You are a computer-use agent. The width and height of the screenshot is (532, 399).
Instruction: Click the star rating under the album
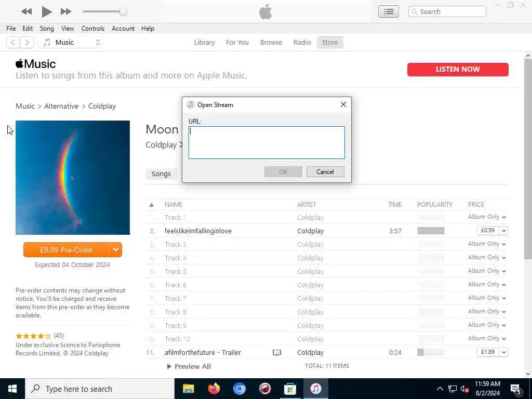(x=33, y=336)
